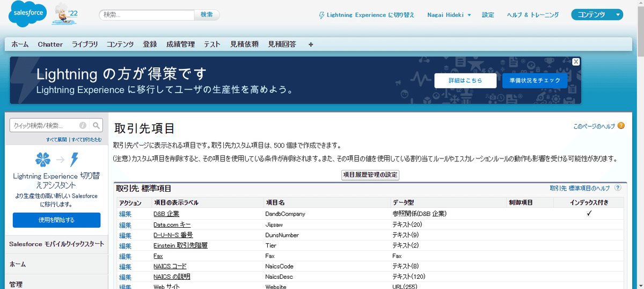Image resolution: width=644 pixels, height=289 pixels.
Task: Click into the クイック検索 sidebar field
Action: 49,126
